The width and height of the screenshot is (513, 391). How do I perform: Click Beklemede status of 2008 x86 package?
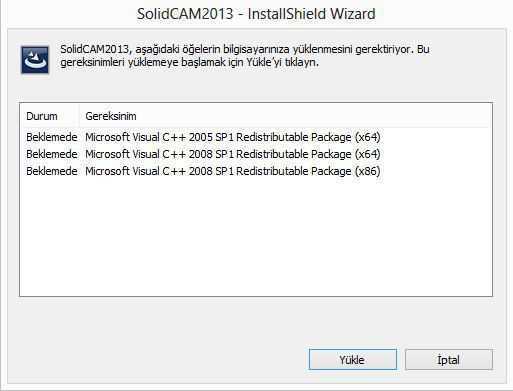click(x=52, y=171)
